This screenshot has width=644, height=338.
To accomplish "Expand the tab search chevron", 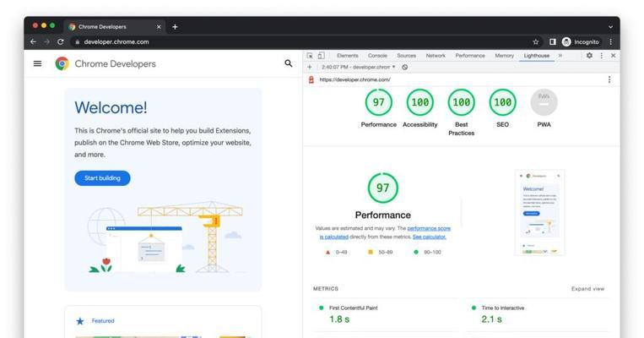I will click(611, 27).
